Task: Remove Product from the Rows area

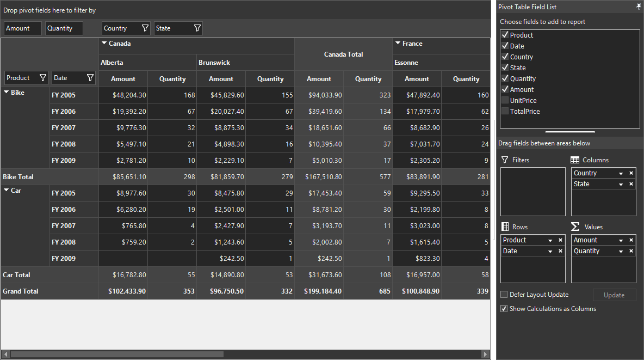Action: coord(560,240)
